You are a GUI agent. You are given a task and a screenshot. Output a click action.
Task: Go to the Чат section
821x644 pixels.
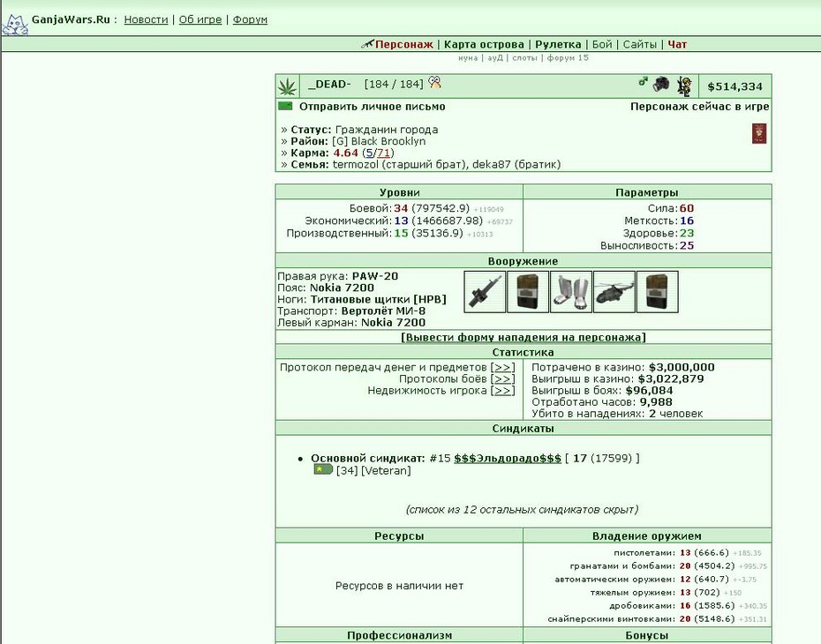677,44
